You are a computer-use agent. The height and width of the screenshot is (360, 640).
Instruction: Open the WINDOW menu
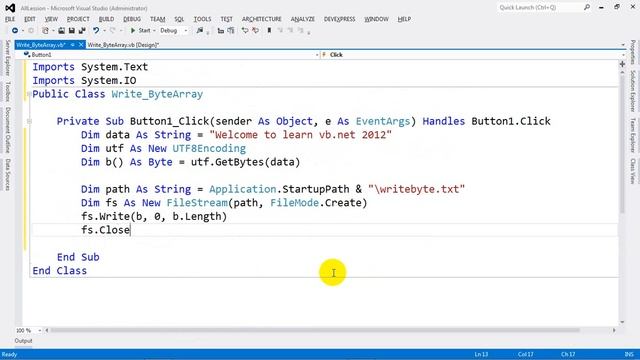point(376,19)
